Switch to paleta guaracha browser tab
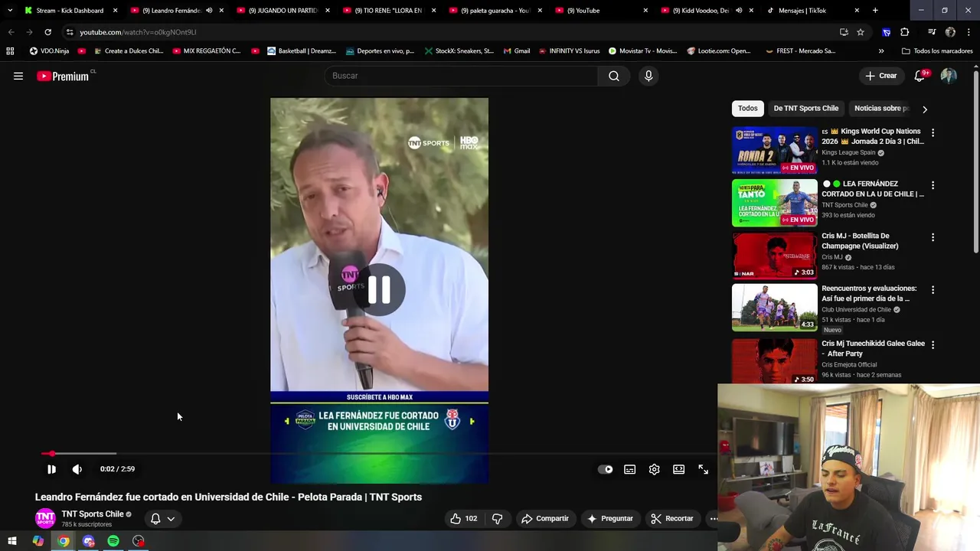Image resolution: width=980 pixels, height=551 pixels. [x=495, y=10]
